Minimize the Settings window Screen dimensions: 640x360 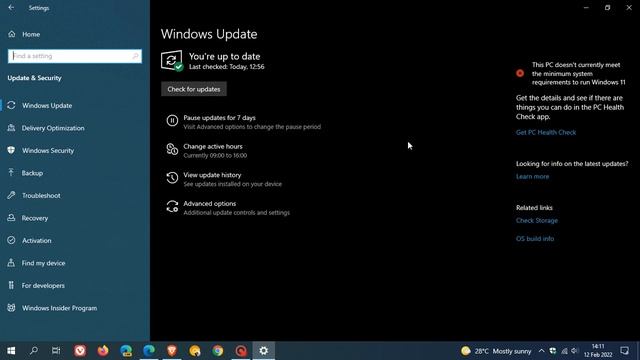(x=586, y=7)
